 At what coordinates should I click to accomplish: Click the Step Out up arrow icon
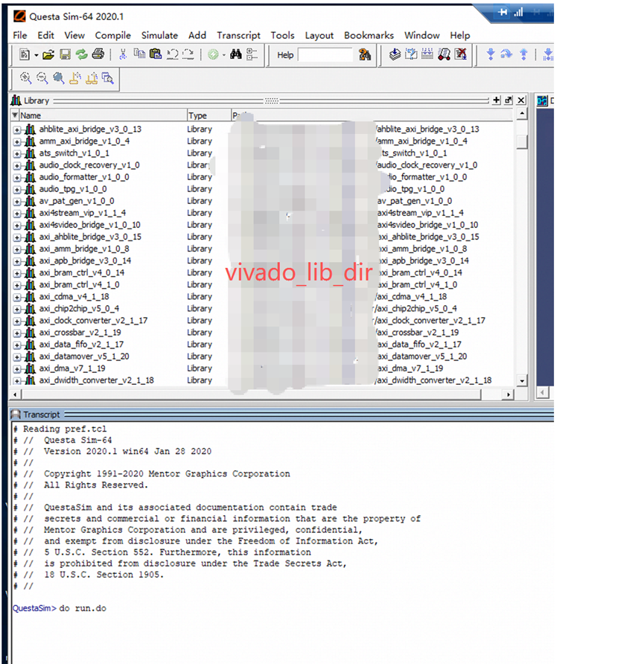coord(523,54)
